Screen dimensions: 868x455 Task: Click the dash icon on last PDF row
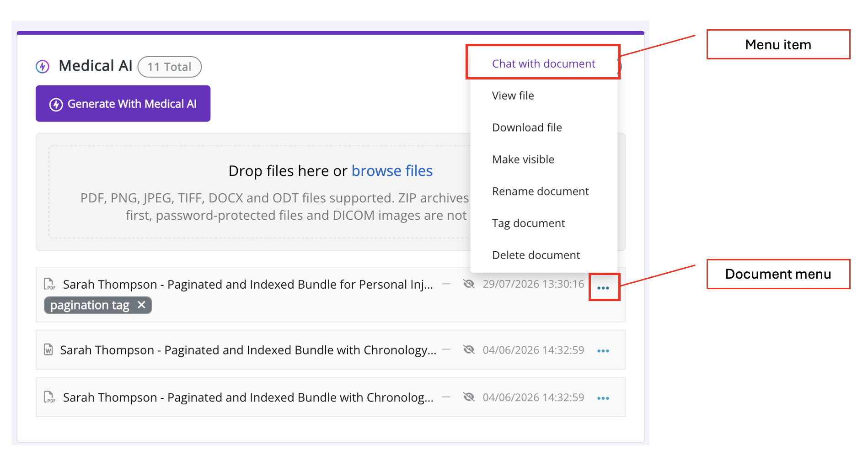(x=446, y=397)
